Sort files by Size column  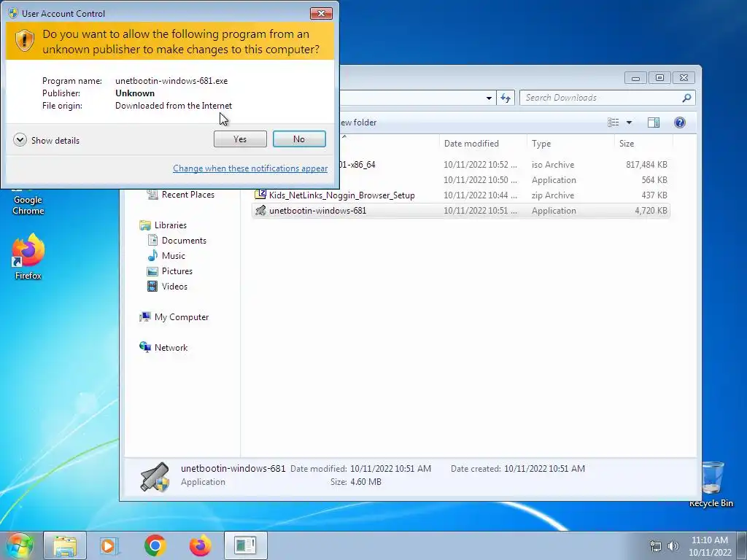pos(643,144)
